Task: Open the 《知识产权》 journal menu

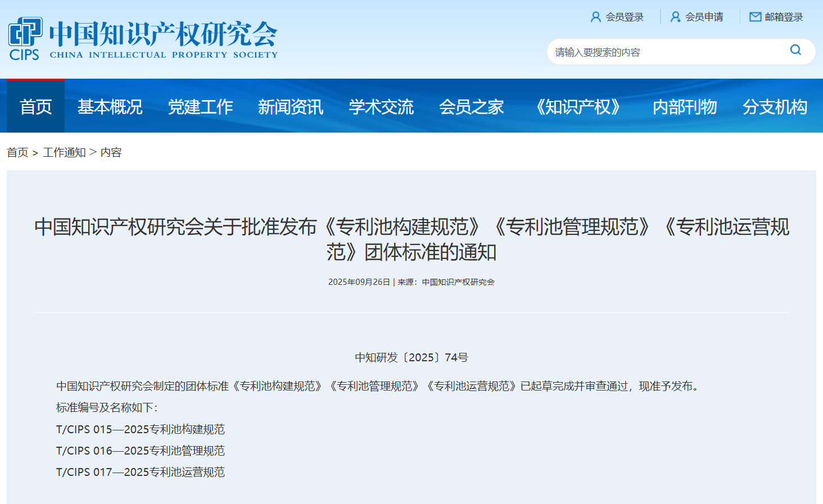Action: (578, 107)
